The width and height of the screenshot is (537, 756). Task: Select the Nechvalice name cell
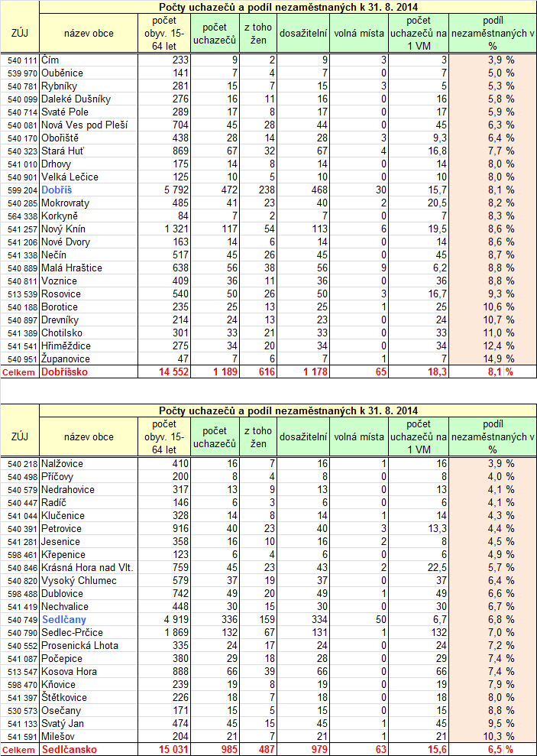89,607
